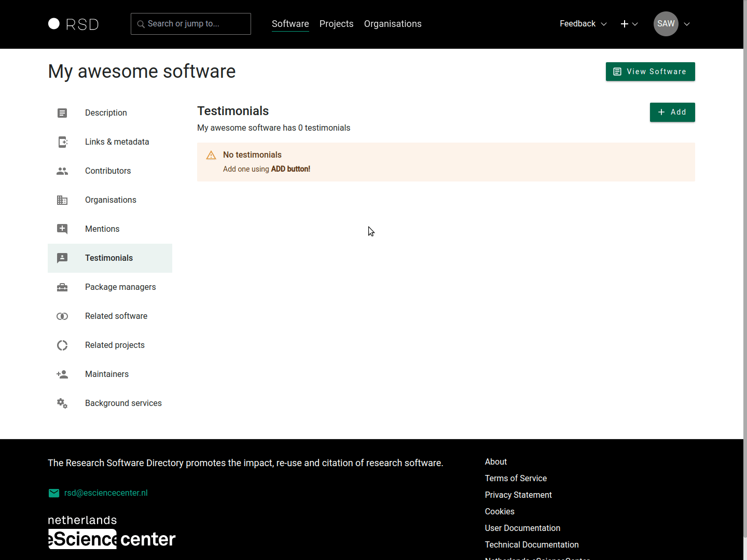Click the Description sidebar icon
The image size is (747, 560).
pos(62,113)
